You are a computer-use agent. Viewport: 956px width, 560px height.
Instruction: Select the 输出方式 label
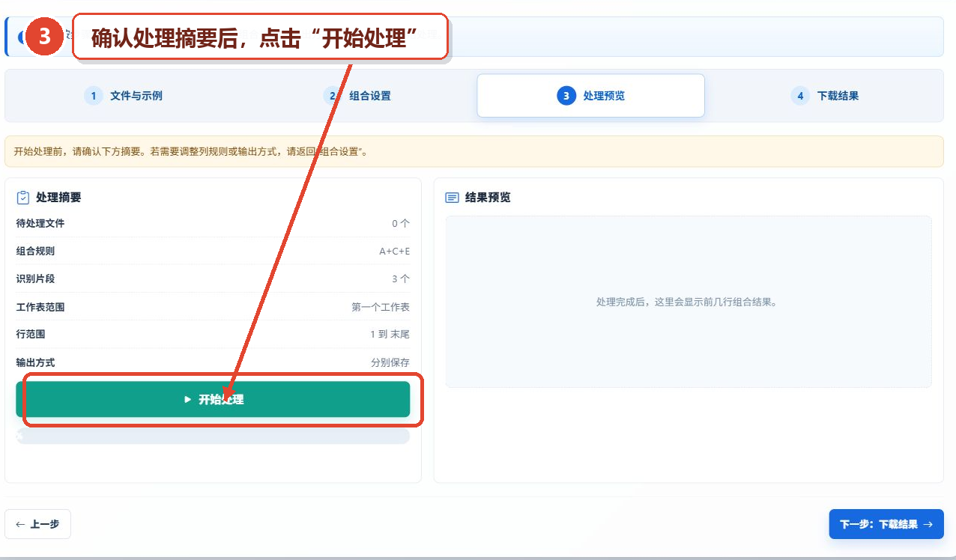(x=35, y=362)
